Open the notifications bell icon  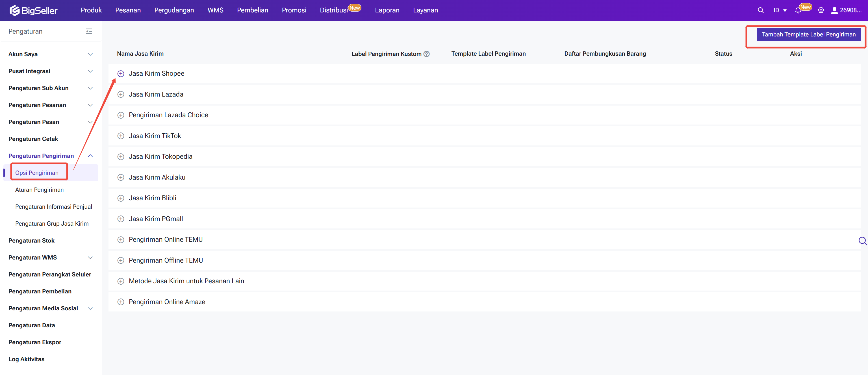(x=798, y=10)
